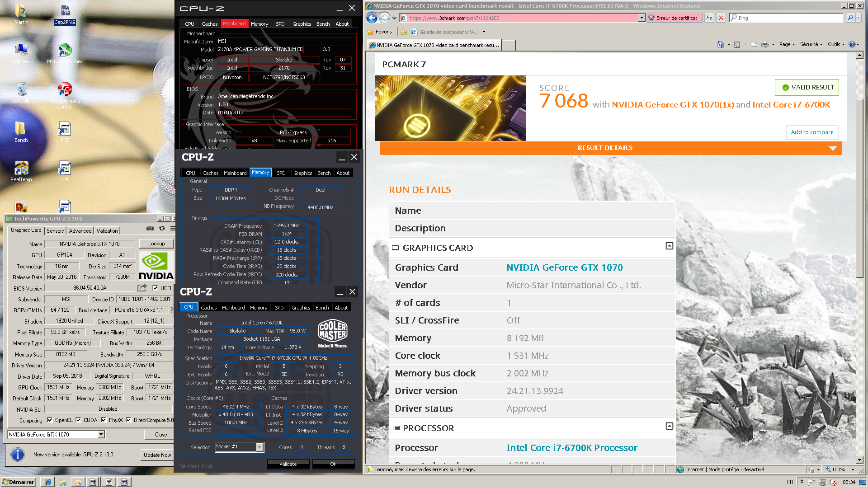The width and height of the screenshot is (868, 488).
Task: Go back in Internet Explorer
Action: pos(372,18)
